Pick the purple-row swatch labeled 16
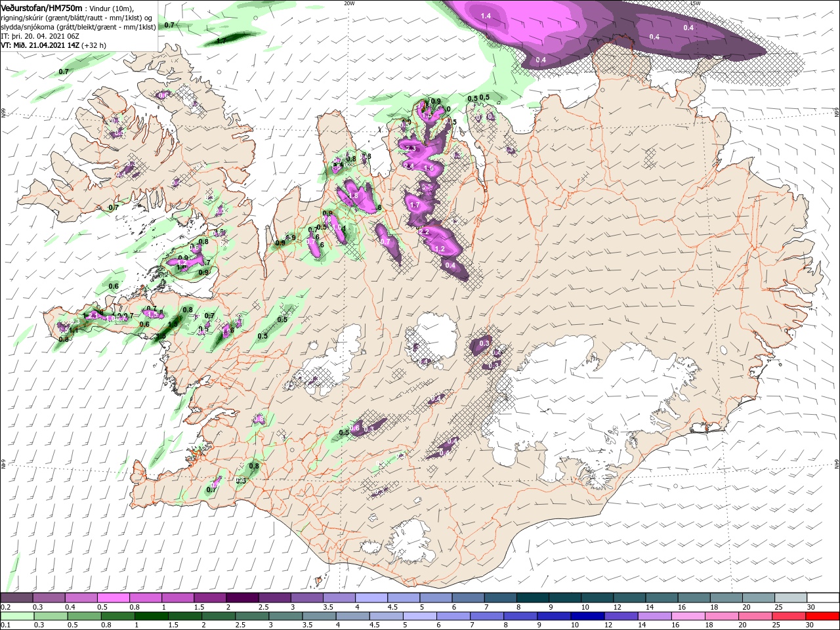The image size is (840, 630). tap(694, 598)
